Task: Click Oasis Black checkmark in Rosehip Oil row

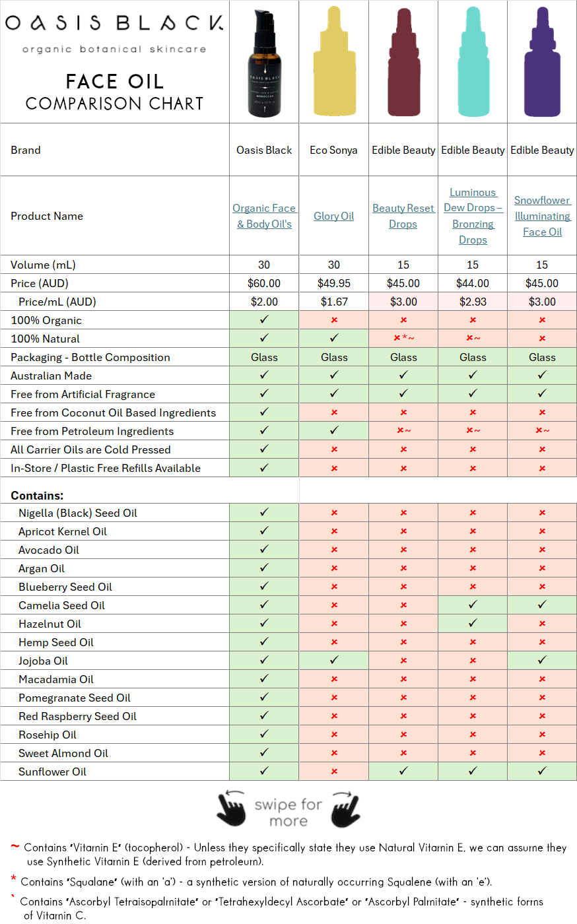Action: pos(264,735)
